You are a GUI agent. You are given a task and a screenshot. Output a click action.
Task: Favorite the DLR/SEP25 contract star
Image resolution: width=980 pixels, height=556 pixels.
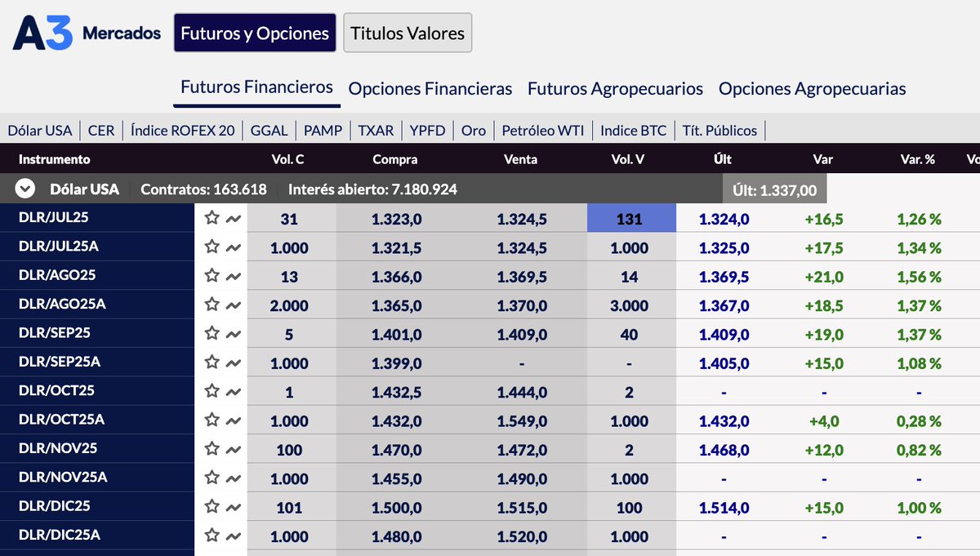212,333
